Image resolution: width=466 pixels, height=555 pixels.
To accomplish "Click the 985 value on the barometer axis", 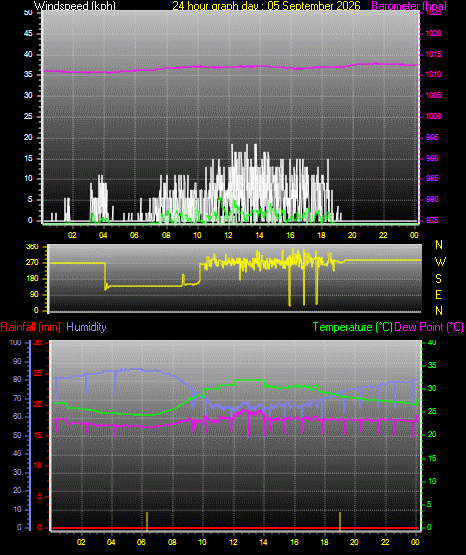I will [x=432, y=178].
